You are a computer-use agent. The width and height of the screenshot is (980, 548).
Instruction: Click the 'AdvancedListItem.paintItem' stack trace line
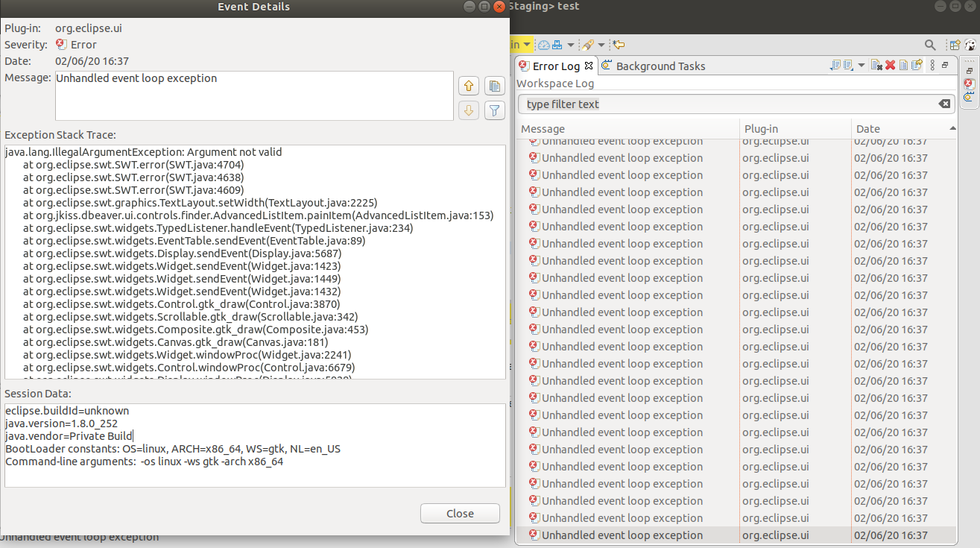coord(258,215)
